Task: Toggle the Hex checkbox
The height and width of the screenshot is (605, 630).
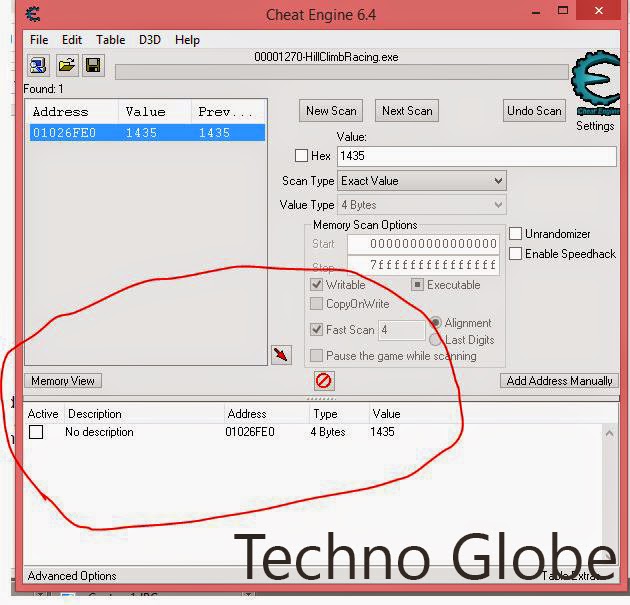Action: click(301, 155)
